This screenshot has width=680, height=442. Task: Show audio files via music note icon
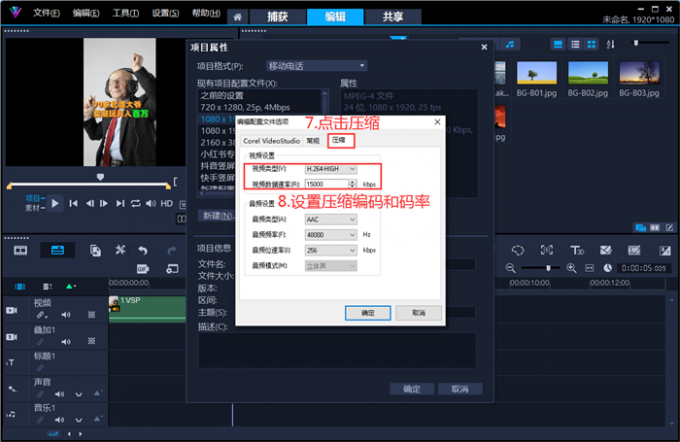pyautogui.click(x=510, y=44)
